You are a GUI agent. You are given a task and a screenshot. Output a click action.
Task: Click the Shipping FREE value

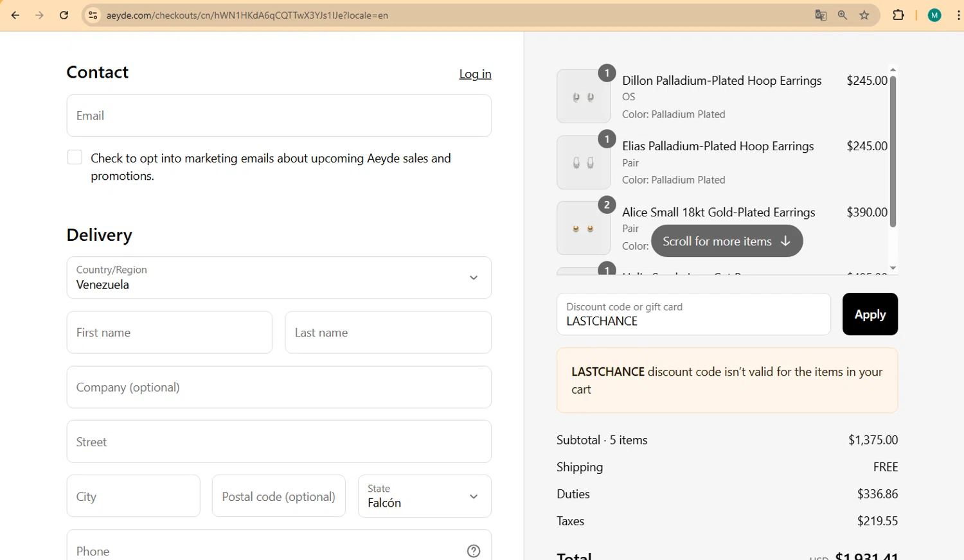(x=886, y=467)
